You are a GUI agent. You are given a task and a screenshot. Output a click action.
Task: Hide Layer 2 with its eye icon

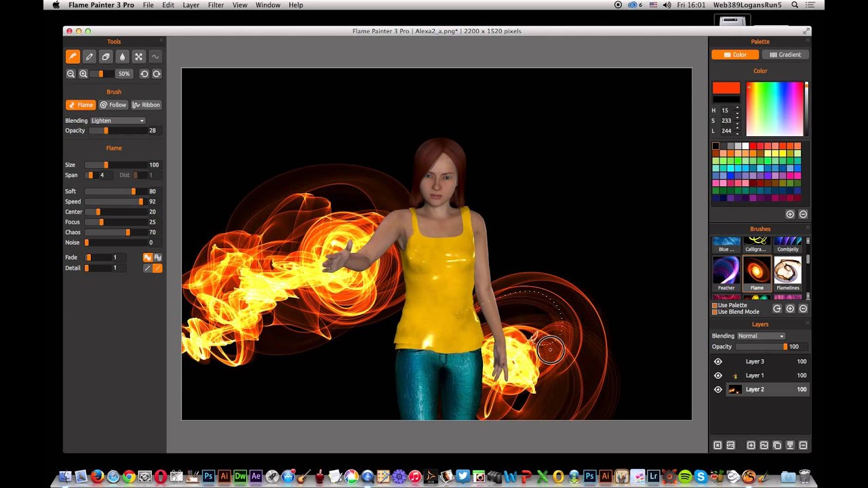(718, 390)
